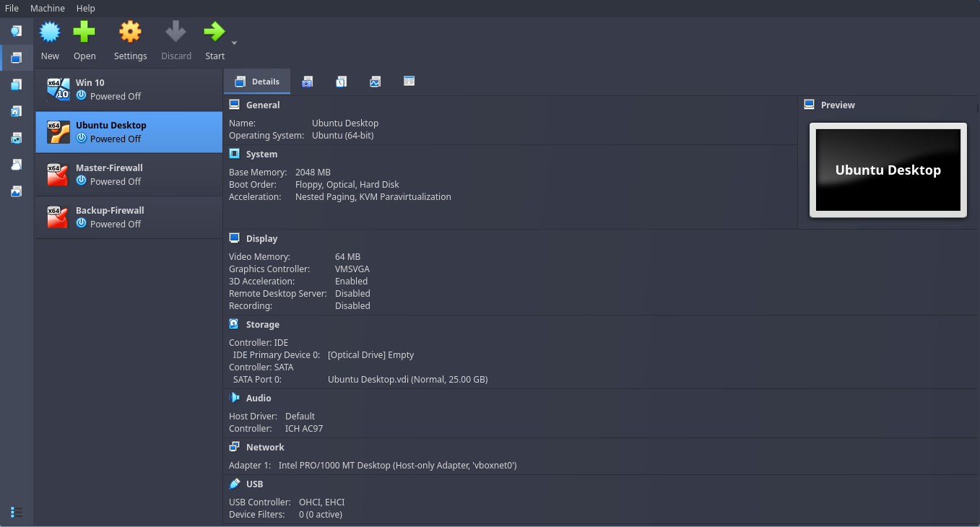Click the green Open (add machine) icon
Screen dimensions: 980x527
(x=84, y=32)
